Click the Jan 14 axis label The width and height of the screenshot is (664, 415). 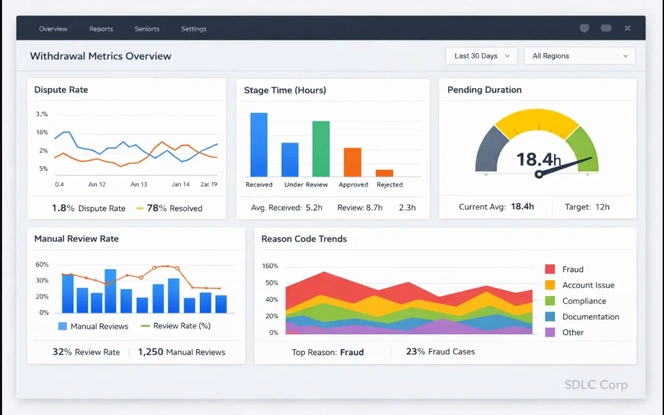(180, 184)
